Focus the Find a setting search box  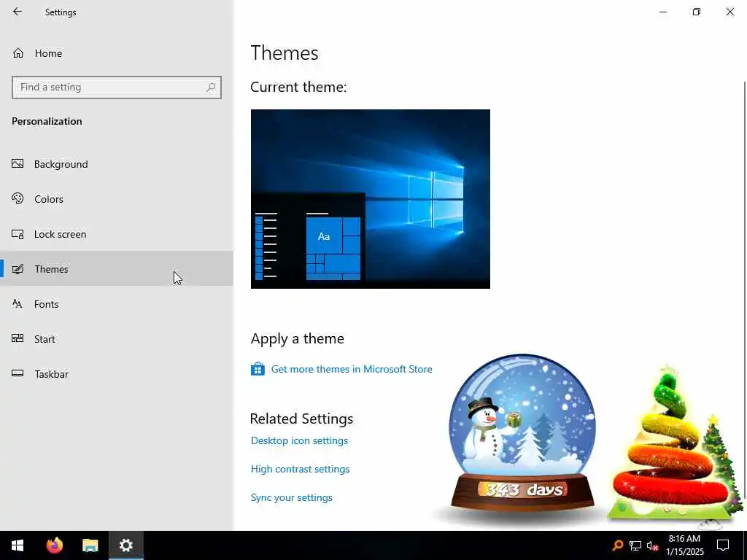pos(117,87)
